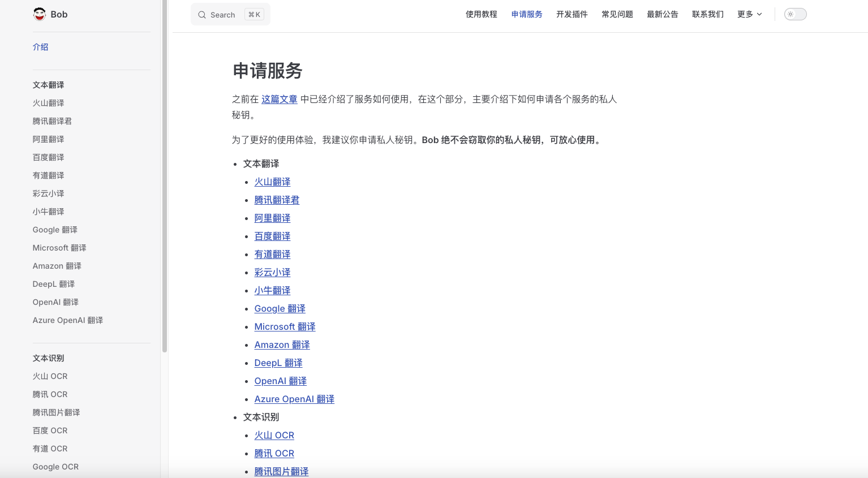Image resolution: width=868 pixels, height=478 pixels.
Task: Open the Microsoft 翻译 link in main content
Action: [285, 326]
